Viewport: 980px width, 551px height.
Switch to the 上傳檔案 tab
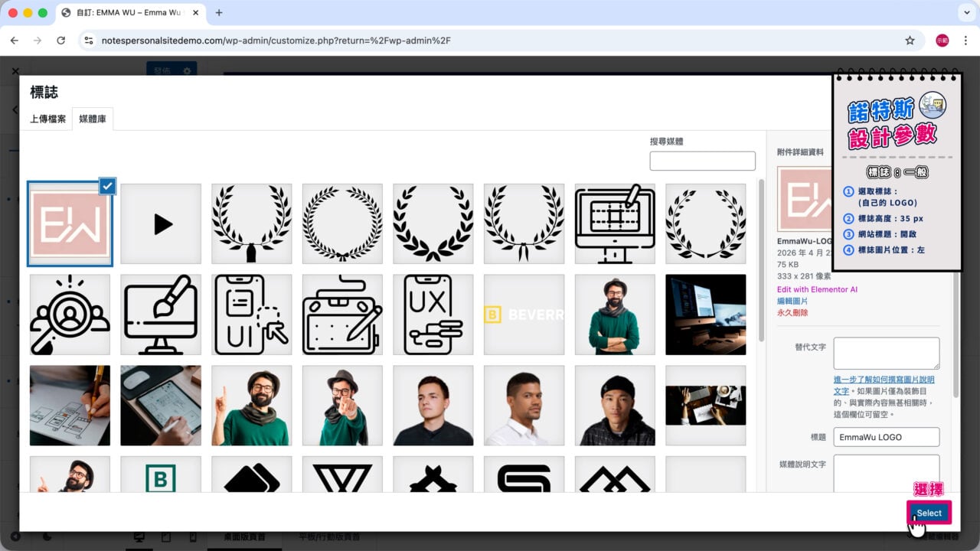tap(48, 119)
